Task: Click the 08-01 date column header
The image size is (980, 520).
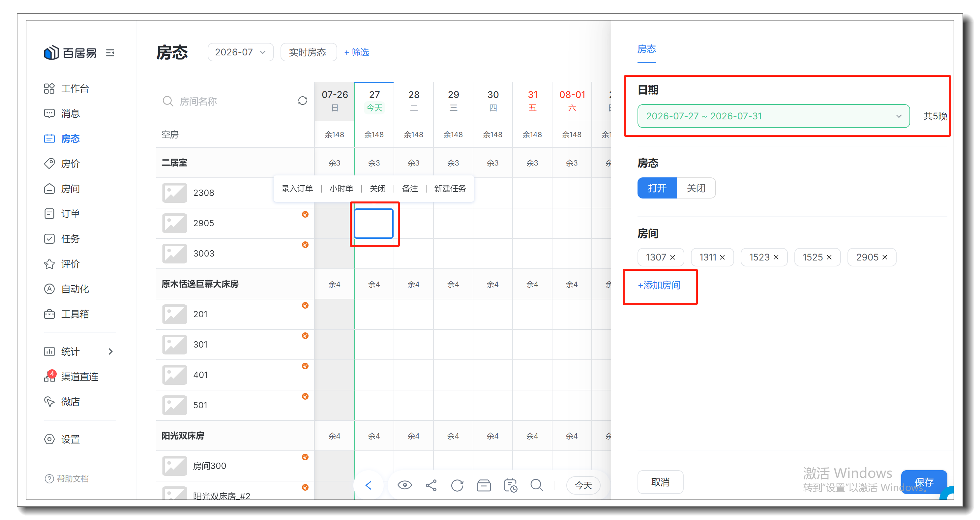Action: pos(572,101)
